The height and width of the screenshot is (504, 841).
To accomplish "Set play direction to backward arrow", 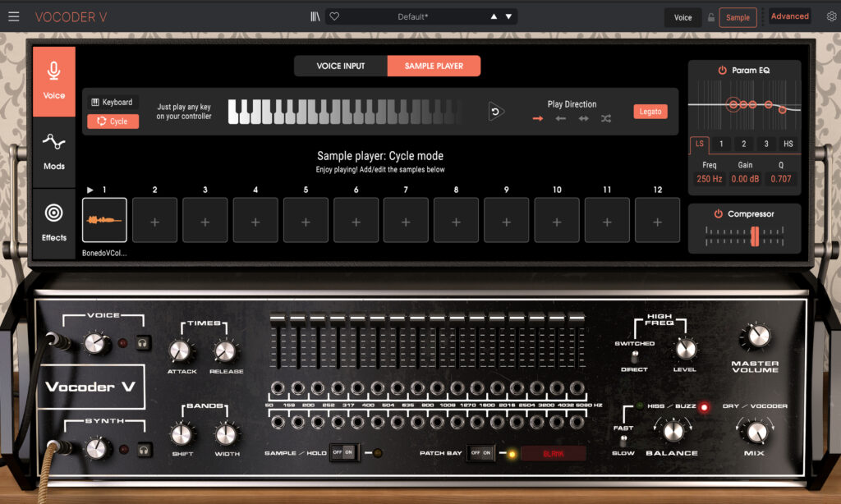I will (560, 118).
